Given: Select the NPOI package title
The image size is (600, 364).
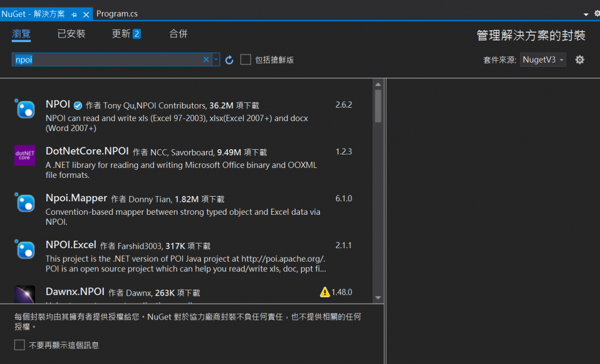Looking at the screenshot, I should (58, 104).
